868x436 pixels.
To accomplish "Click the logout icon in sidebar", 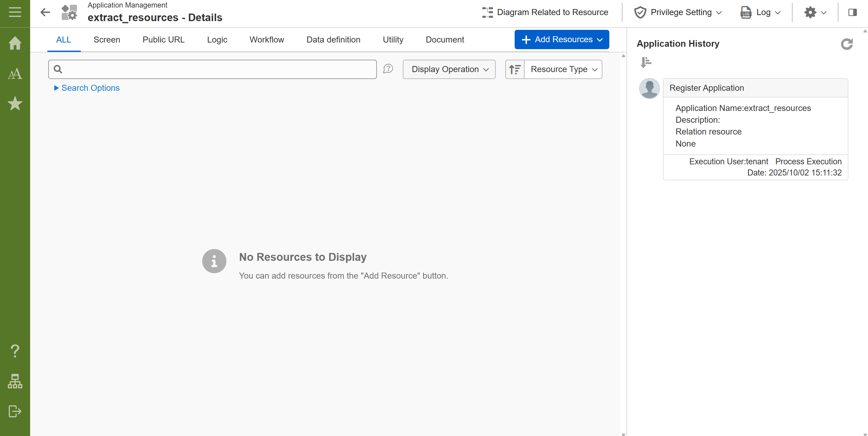I will click(x=15, y=411).
